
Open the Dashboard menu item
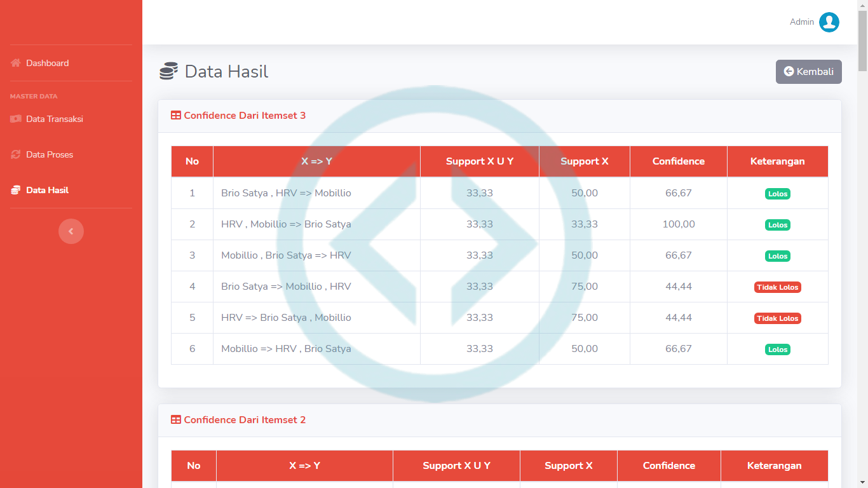[47, 63]
